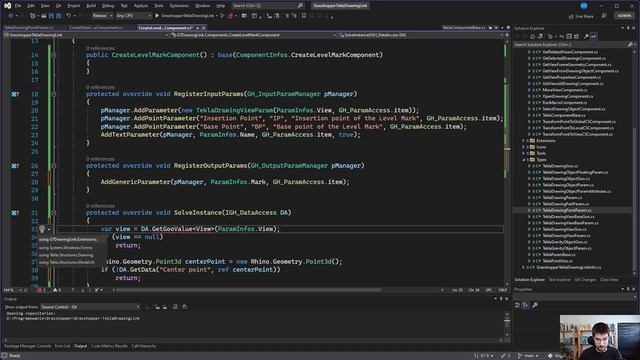Screen dimensions: 640x360
Task: Open the Project menu
Action: pyautogui.click(x=74, y=6)
